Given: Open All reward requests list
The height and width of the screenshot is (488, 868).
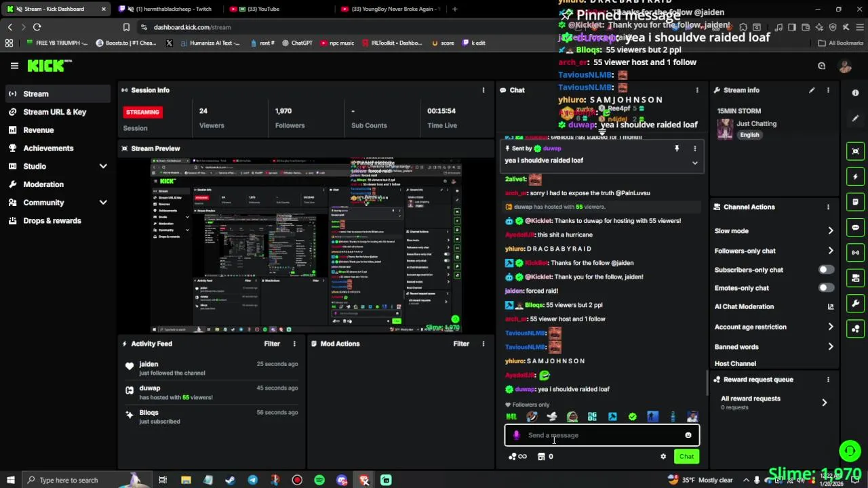Looking at the screenshot, I should [774, 402].
